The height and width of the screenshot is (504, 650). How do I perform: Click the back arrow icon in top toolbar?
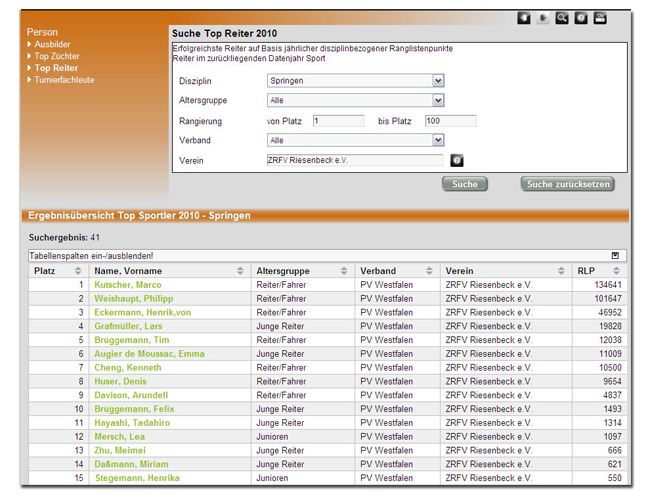[x=524, y=18]
